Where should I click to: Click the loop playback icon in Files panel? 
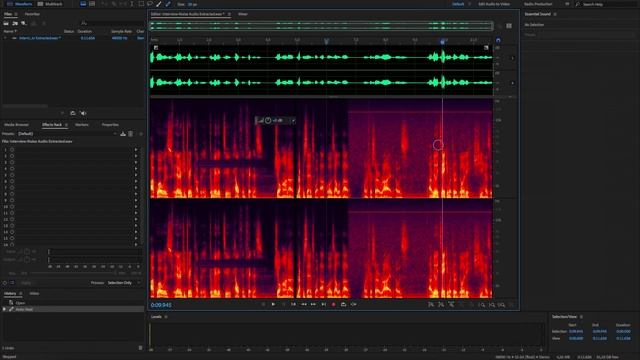73,113
